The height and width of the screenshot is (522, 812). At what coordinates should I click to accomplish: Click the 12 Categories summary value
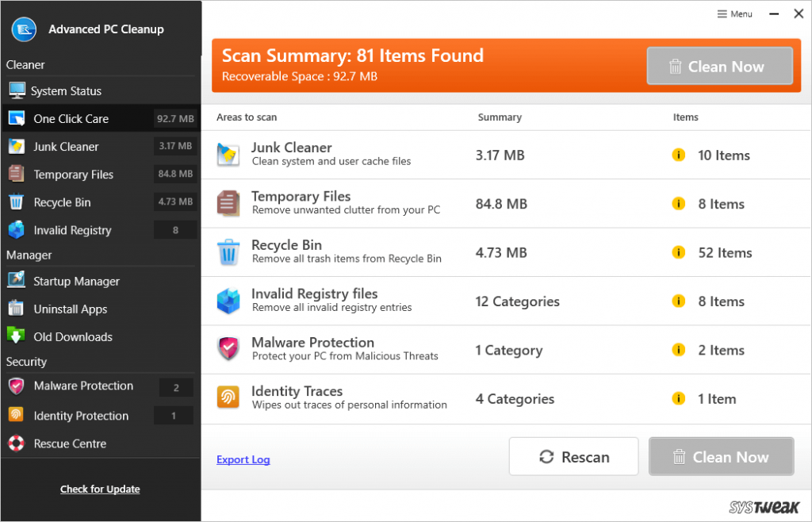(517, 301)
